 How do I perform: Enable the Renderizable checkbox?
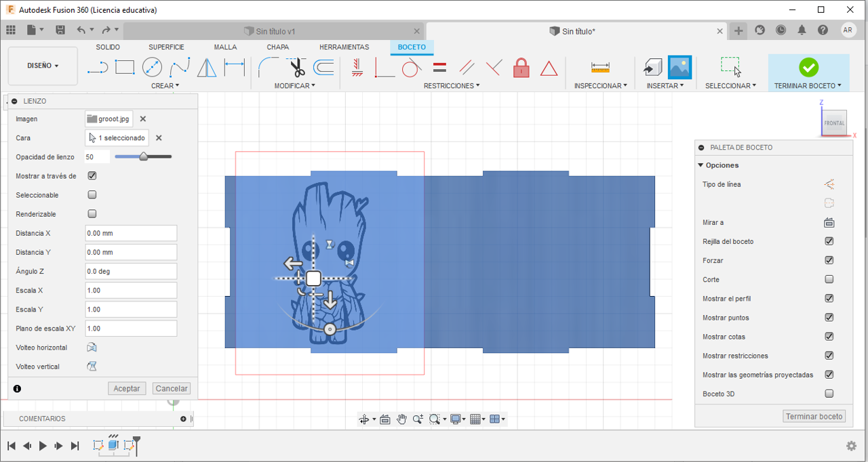[92, 213]
